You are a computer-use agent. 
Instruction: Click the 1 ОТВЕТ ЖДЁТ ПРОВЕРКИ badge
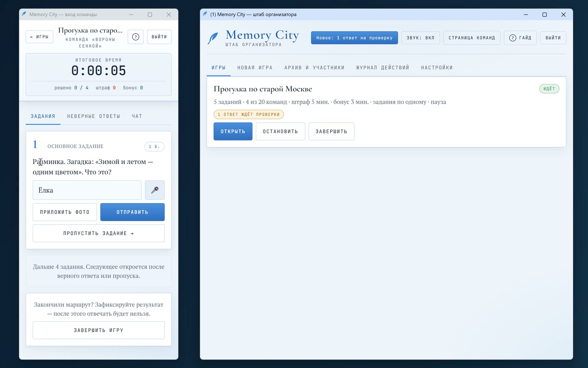click(x=249, y=114)
